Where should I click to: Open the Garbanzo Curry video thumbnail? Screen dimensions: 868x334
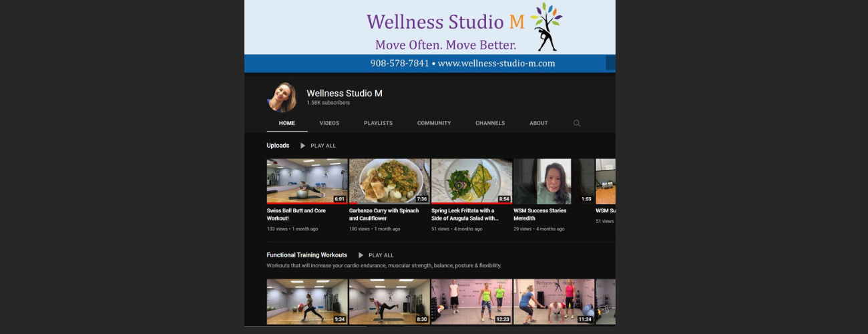point(389,181)
